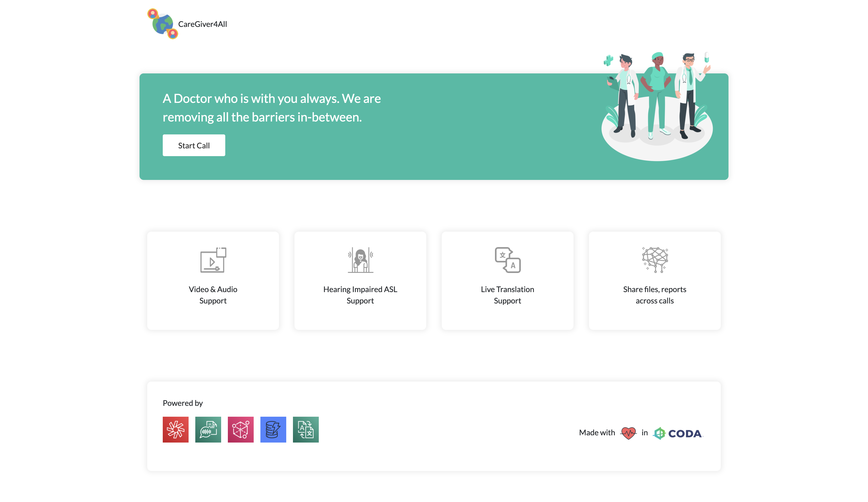Image resolution: width=868 pixels, height=502 pixels.
Task: Click the CareGiver4All brand name
Action: click(202, 24)
